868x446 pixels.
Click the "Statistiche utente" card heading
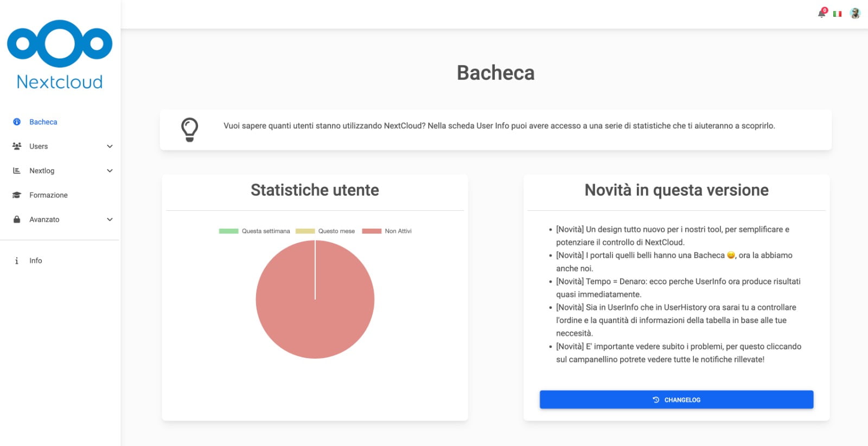coord(315,190)
